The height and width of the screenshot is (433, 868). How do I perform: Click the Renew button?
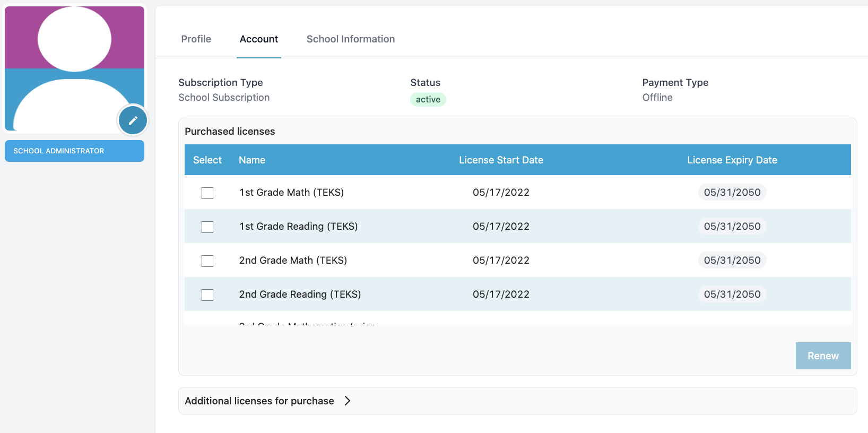pos(823,356)
